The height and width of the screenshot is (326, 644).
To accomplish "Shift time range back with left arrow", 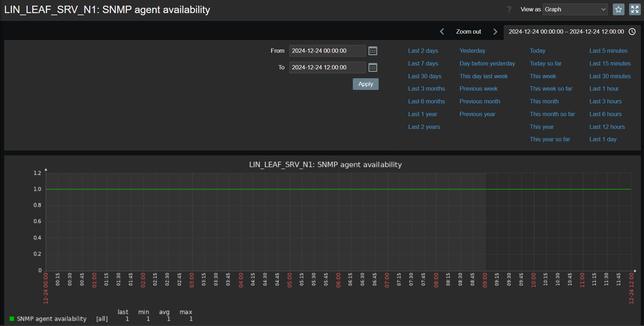I will (442, 32).
